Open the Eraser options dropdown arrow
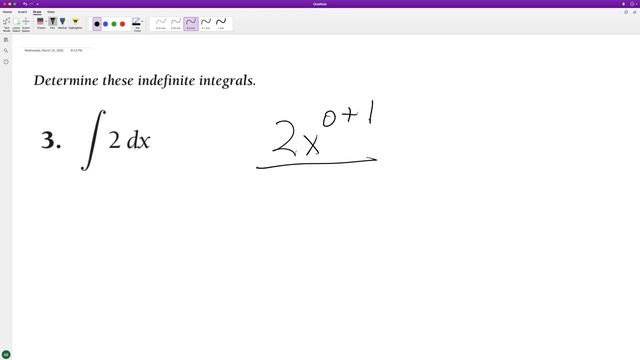Viewport: 640px width, 360px height. [46, 21]
